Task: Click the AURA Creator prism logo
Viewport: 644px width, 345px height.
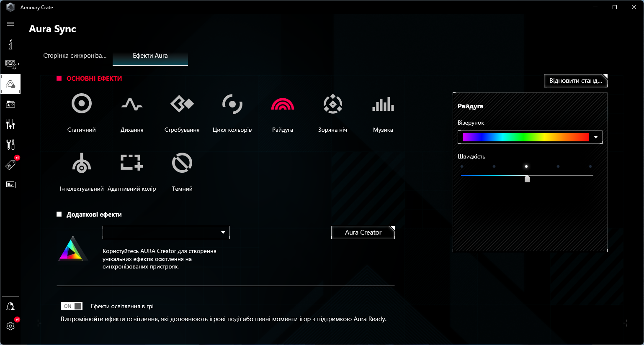Action: (x=73, y=248)
